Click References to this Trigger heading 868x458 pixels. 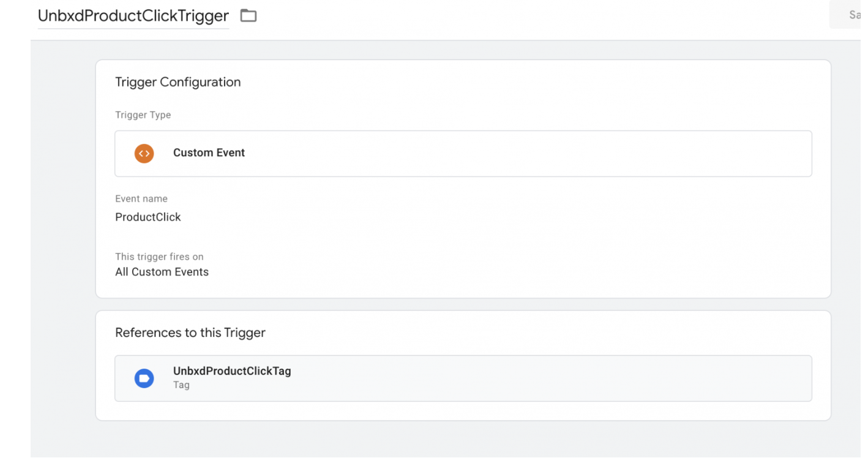(190, 333)
